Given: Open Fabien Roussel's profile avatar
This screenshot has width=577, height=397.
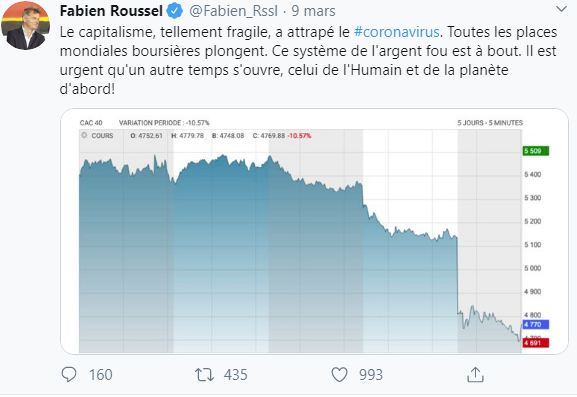Looking at the screenshot, I should tap(25, 25).
